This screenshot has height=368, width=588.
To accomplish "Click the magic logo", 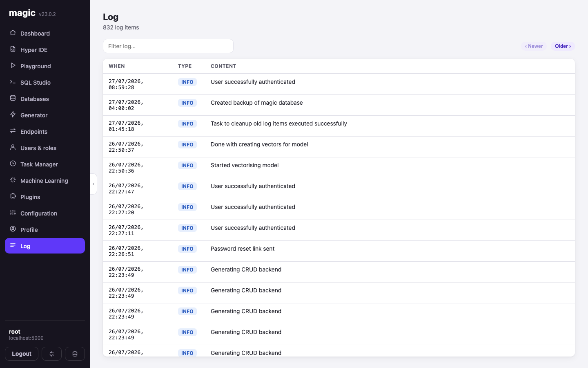I will point(22,13).
